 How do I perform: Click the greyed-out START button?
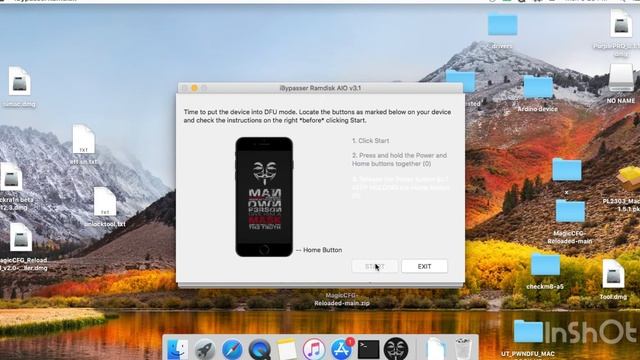[x=374, y=267]
